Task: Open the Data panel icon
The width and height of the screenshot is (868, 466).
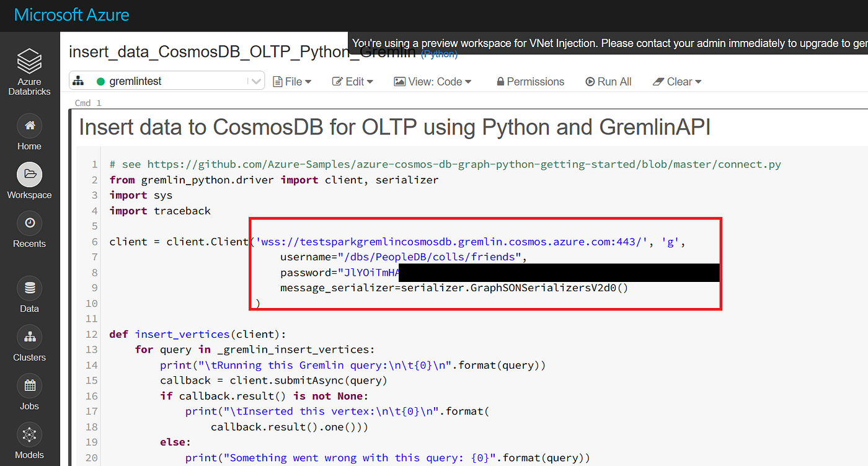Action: coord(29,288)
